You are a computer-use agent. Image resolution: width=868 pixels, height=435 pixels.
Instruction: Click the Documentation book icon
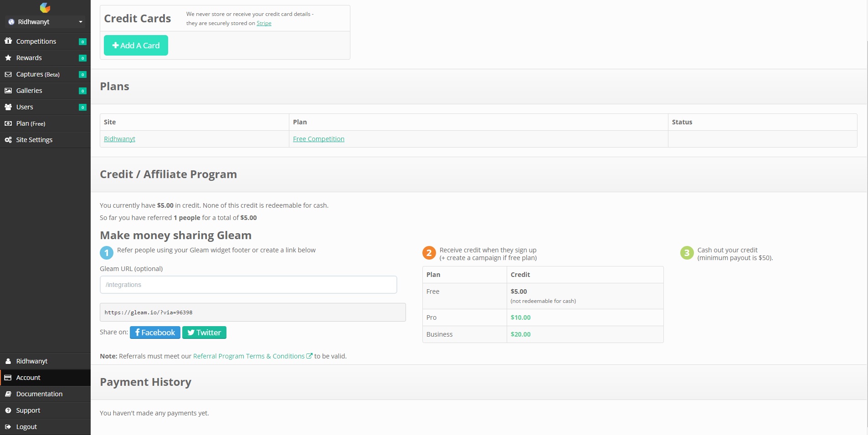8,394
